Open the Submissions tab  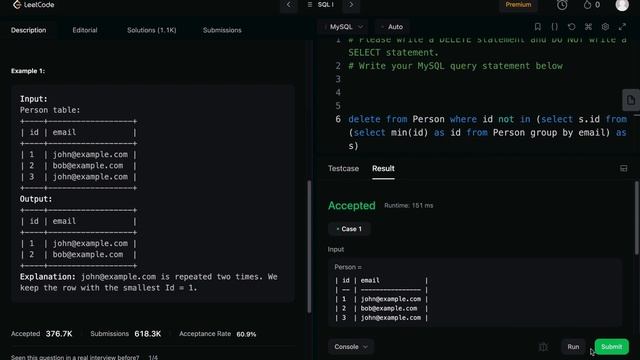(222, 30)
